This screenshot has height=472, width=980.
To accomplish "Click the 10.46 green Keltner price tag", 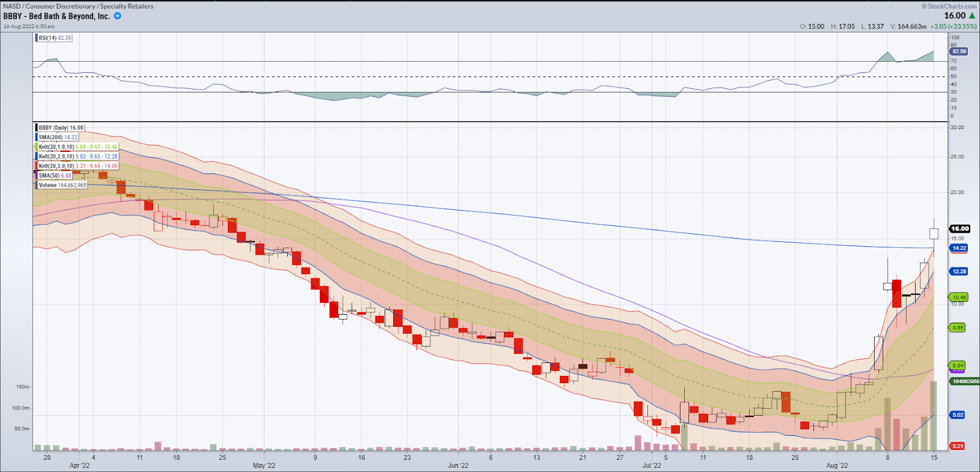I will click(x=959, y=298).
